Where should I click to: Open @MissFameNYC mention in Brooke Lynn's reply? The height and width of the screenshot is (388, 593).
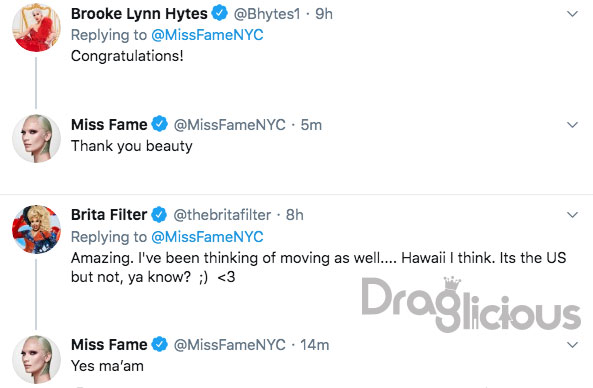(207, 35)
